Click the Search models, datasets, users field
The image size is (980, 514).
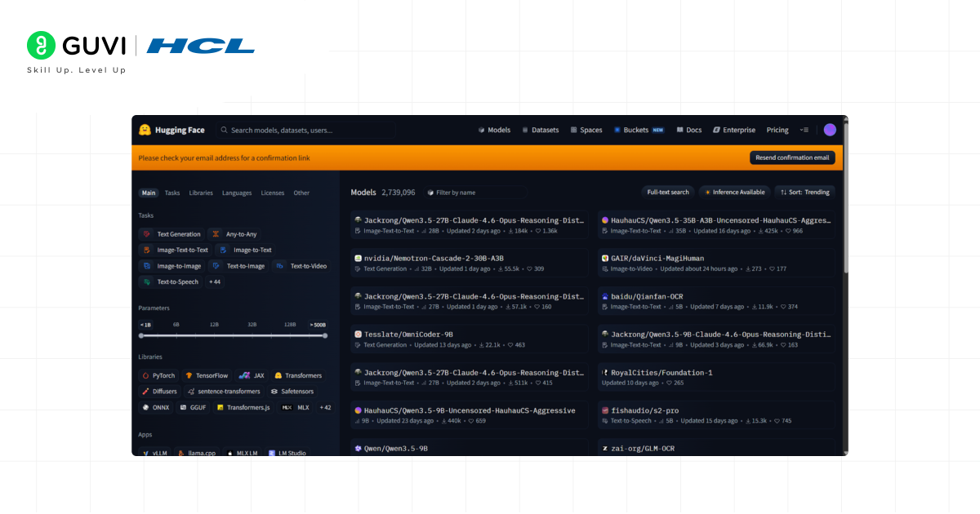click(x=305, y=130)
